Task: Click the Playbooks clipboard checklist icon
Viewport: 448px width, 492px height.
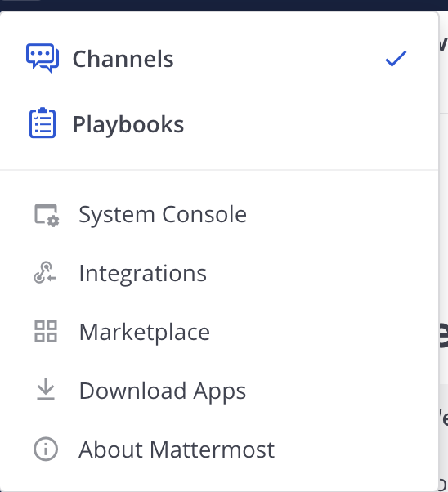Action: tap(43, 123)
